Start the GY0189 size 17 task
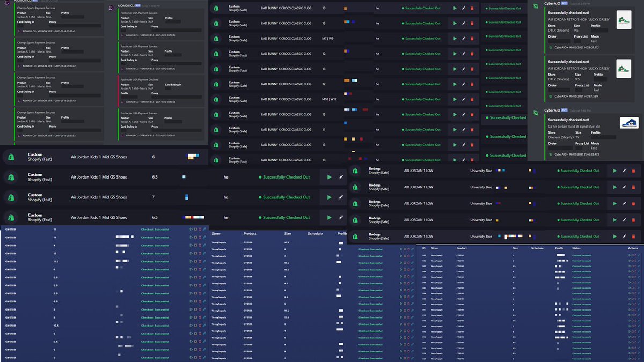The width and height of the screenshot is (644, 362). 191,237
